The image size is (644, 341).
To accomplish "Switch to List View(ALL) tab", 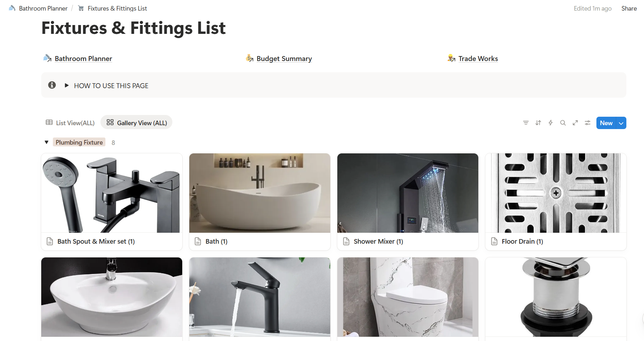I will pos(70,123).
